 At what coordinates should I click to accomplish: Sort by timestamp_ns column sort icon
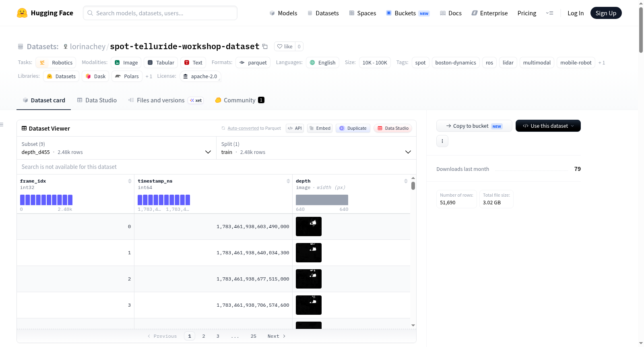click(x=288, y=181)
